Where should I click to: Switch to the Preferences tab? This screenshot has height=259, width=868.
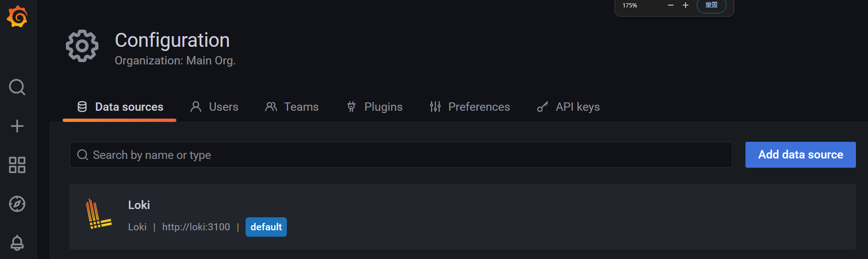tap(470, 107)
